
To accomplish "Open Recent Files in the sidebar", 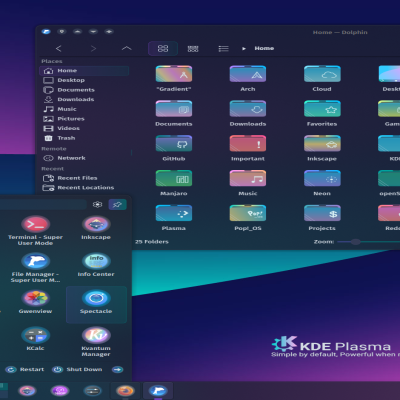I will 84,178.
